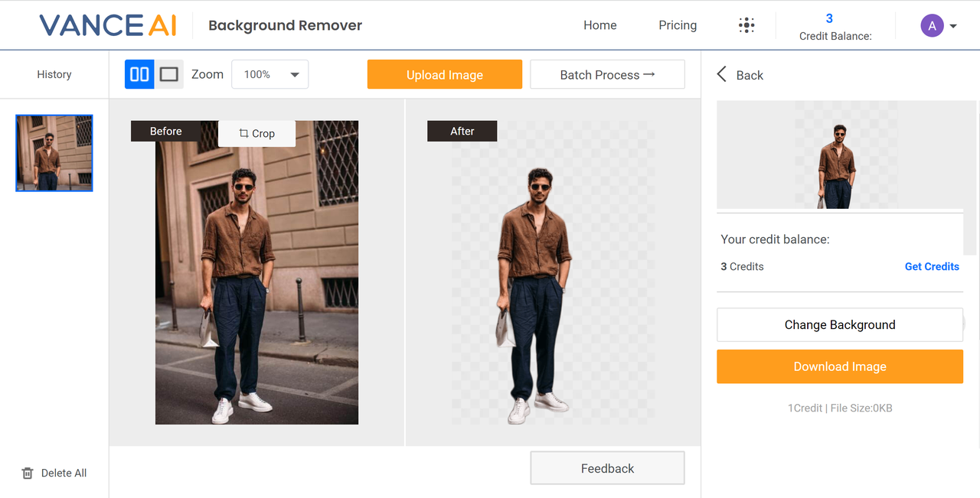Select the history thumbnail of man
Image resolution: width=980 pixels, height=498 pixels.
(54, 153)
